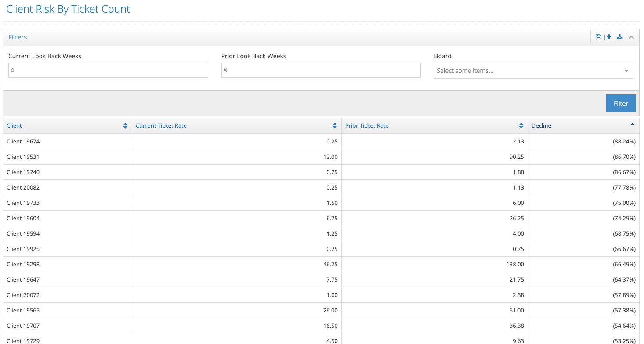Click the 138.00 prior ticket rate value
644x344 pixels.
[515, 264]
